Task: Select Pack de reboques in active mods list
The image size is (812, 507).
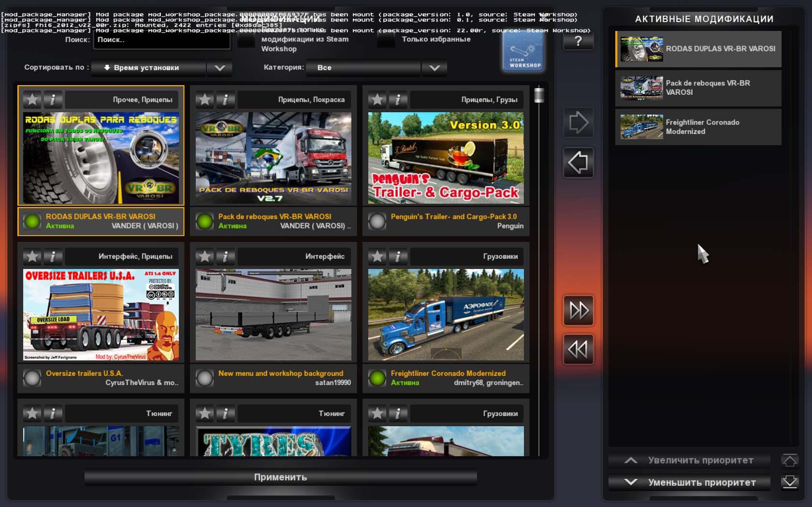Action: 698,88
